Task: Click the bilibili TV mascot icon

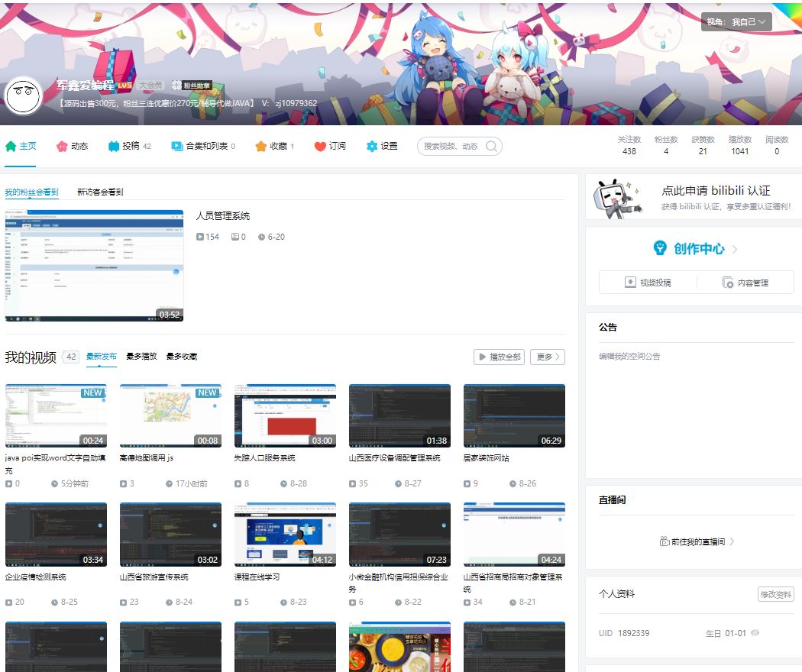Action: coord(617,199)
